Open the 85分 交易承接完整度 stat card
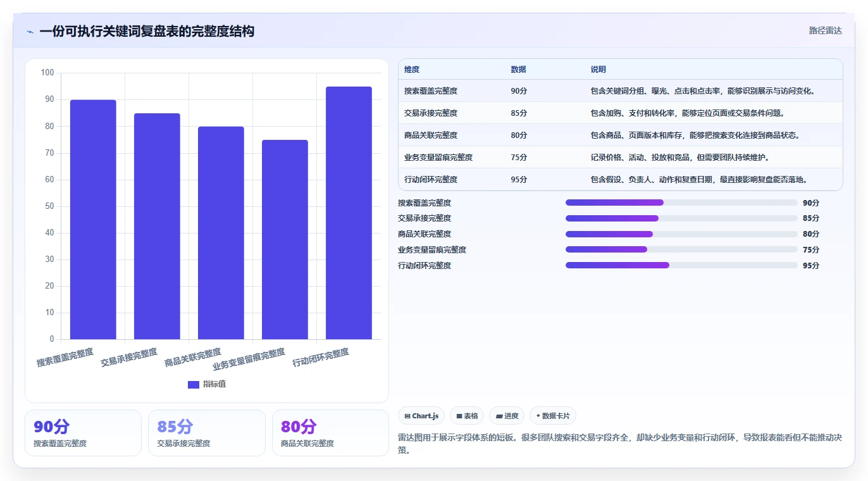Screen dimensions: 868x481 point(206,433)
